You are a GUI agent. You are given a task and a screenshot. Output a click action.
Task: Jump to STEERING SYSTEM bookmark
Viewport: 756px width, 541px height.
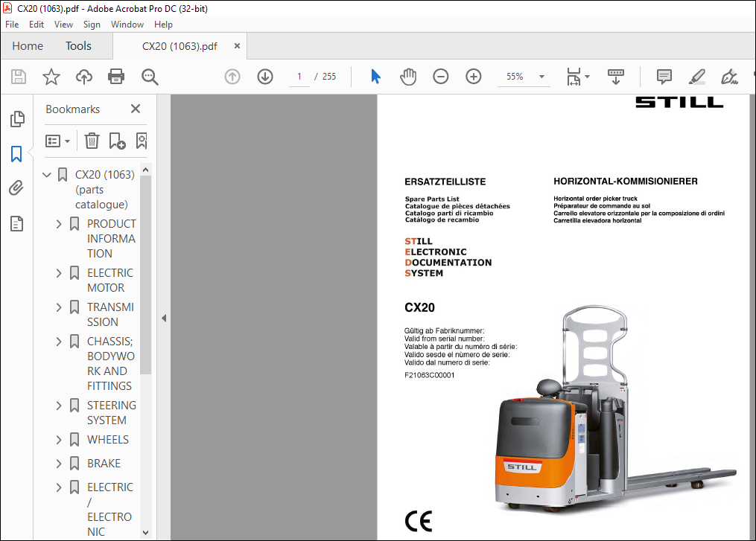pyautogui.click(x=112, y=413)
